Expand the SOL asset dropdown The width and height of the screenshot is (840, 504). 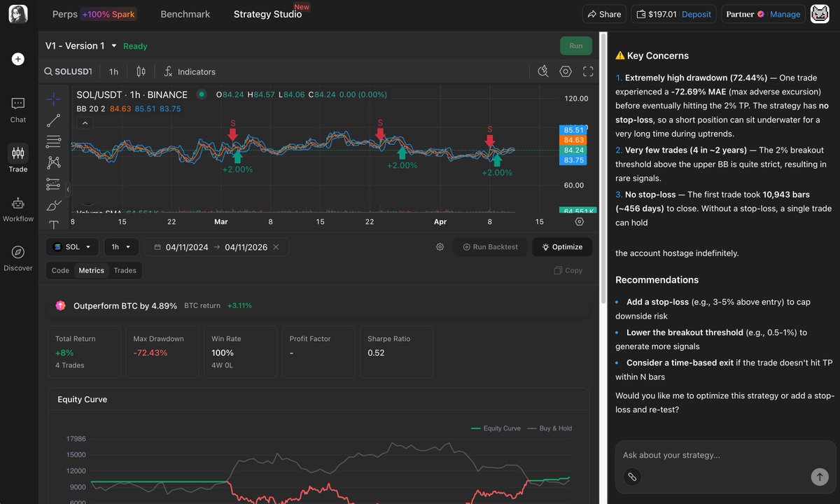[x=72, y=247]
